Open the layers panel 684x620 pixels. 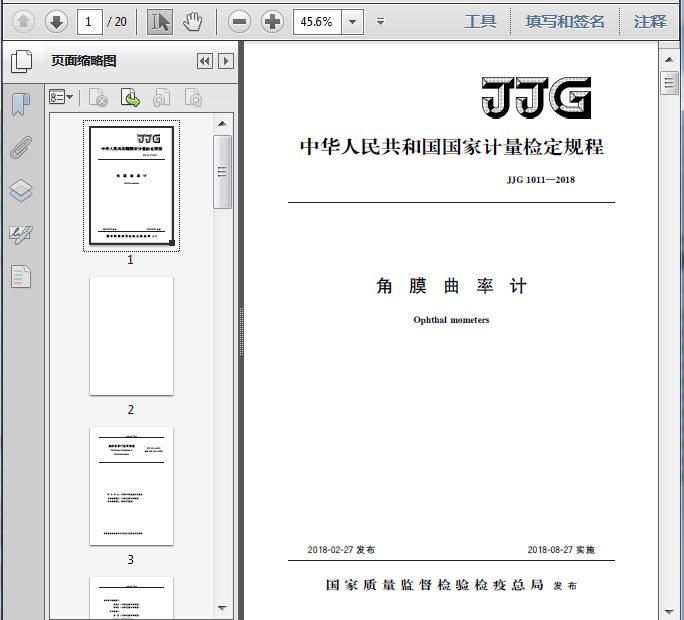pyautogui.click(x=21, y=191)
